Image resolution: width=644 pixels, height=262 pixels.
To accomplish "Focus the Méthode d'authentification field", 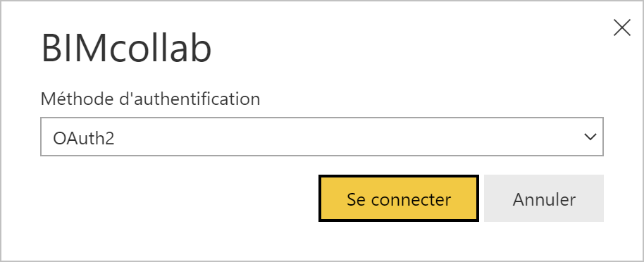I will point(321,137).
